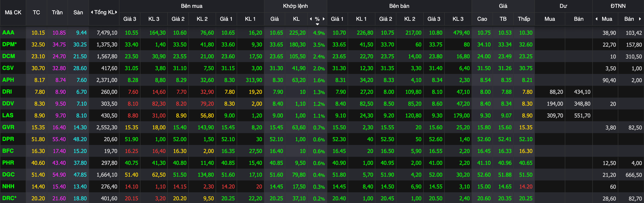
Task: Click LAS sell volume 179,00
Action: point(461,116)
